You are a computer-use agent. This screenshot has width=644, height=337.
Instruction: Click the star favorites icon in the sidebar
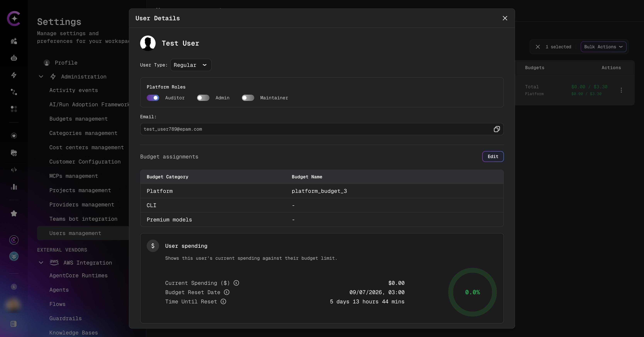pos(14,213)
